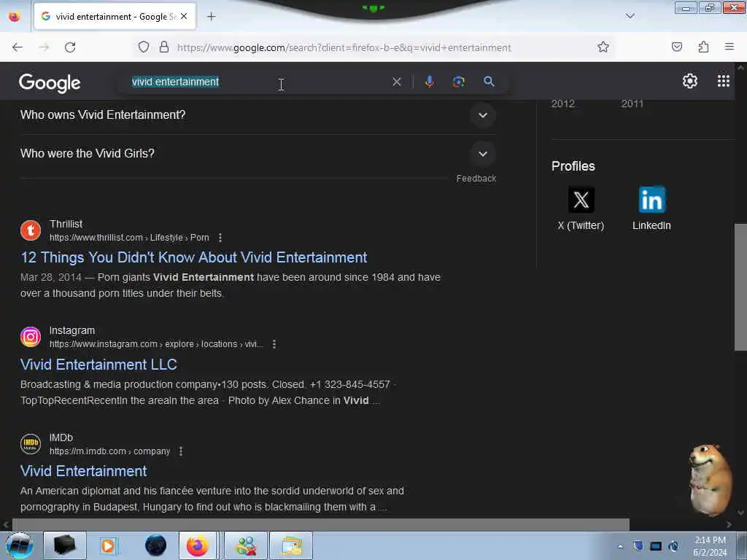
Task: Open the Windows Start menu
Action: [20, 545]
